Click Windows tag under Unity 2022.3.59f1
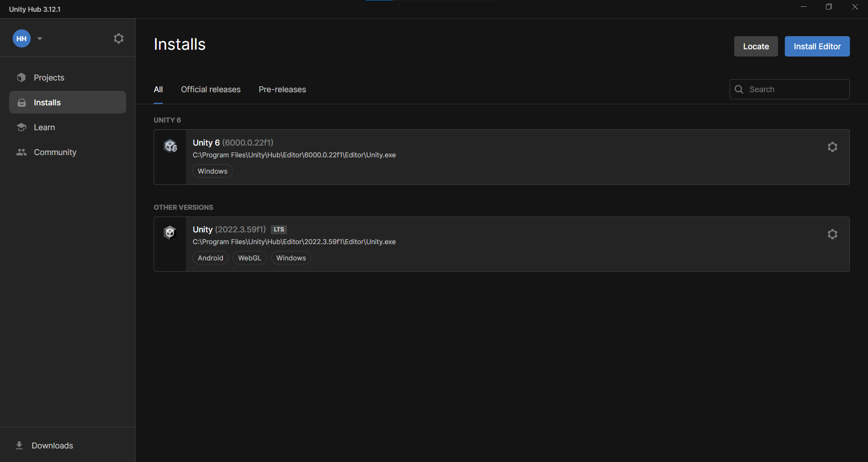The image size is (868, 462). pos(291,258)
